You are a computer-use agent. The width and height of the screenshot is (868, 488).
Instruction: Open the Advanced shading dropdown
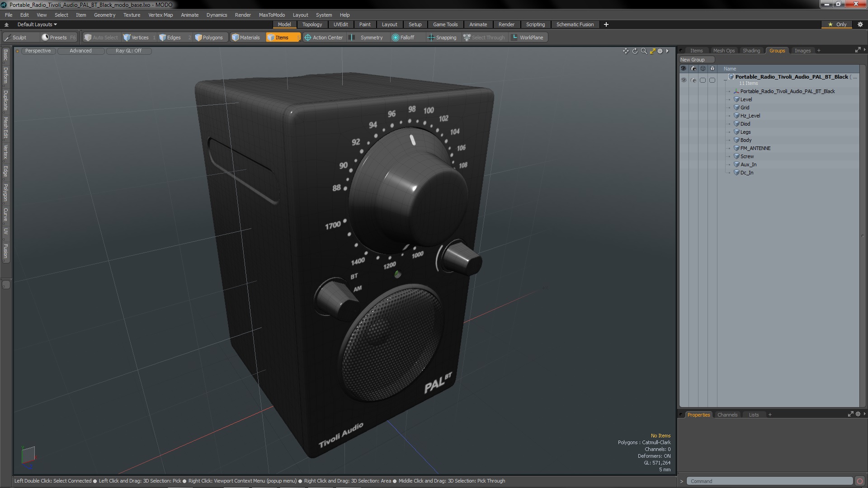(80, 51)
